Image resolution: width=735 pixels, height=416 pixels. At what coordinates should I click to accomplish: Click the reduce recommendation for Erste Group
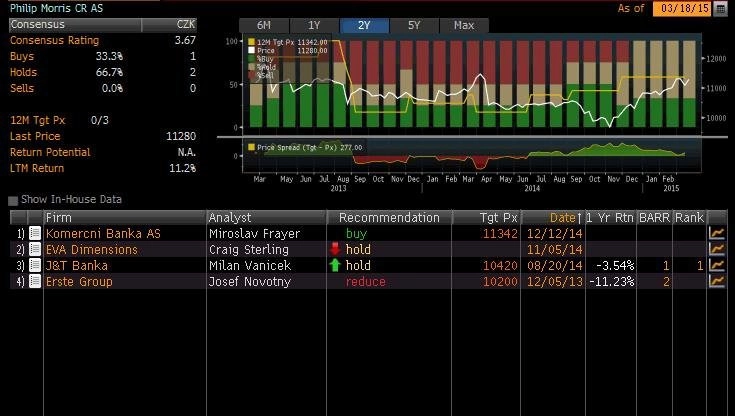pyautogui.click(x=366, y=281)
